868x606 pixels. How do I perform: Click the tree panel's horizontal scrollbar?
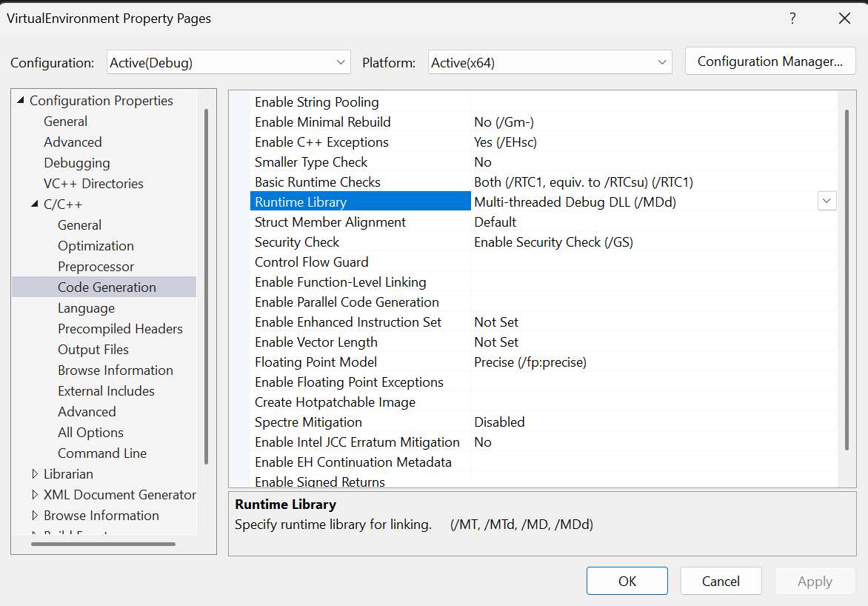[103, 544]
